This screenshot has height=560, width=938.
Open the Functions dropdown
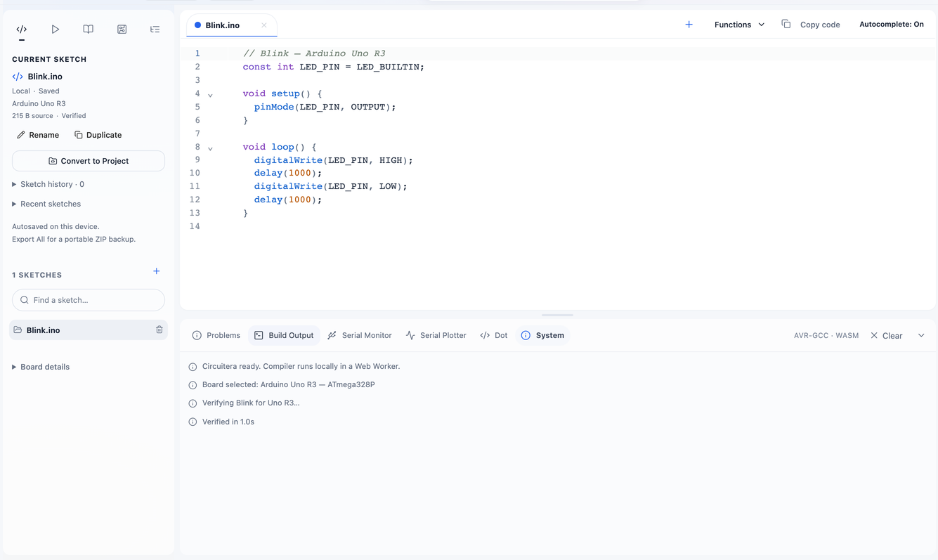point(739,25)
